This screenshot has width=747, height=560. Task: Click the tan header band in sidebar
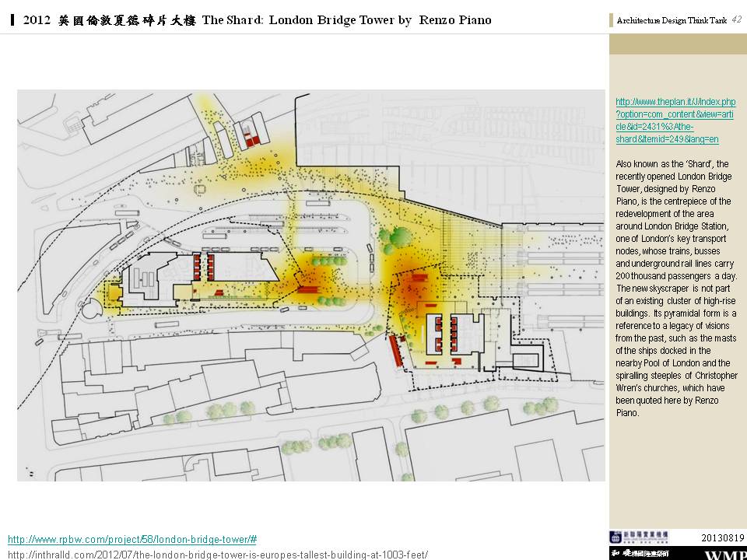[677, 44]
